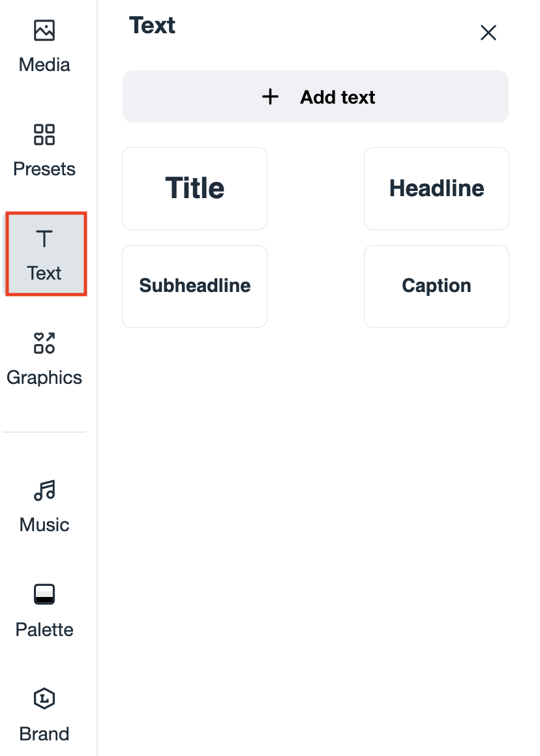Switch to the Media tab label

[44, 65]
